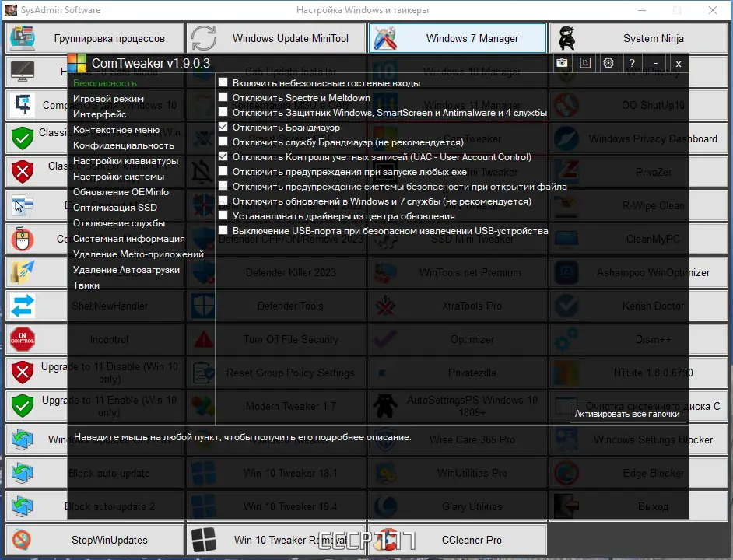
Task: Click the red Incontrol badge icon
Action: tap(21, 339)
